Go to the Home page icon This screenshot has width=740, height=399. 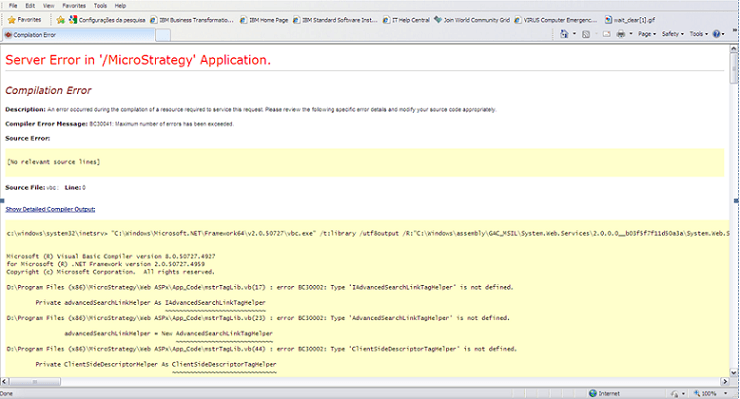point(564,34)
